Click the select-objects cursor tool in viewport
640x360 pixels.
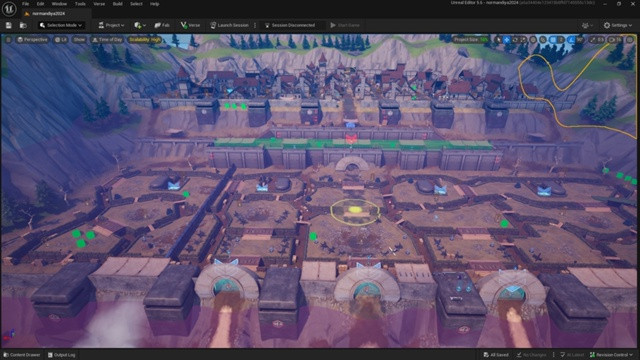(x=498, y=40)
